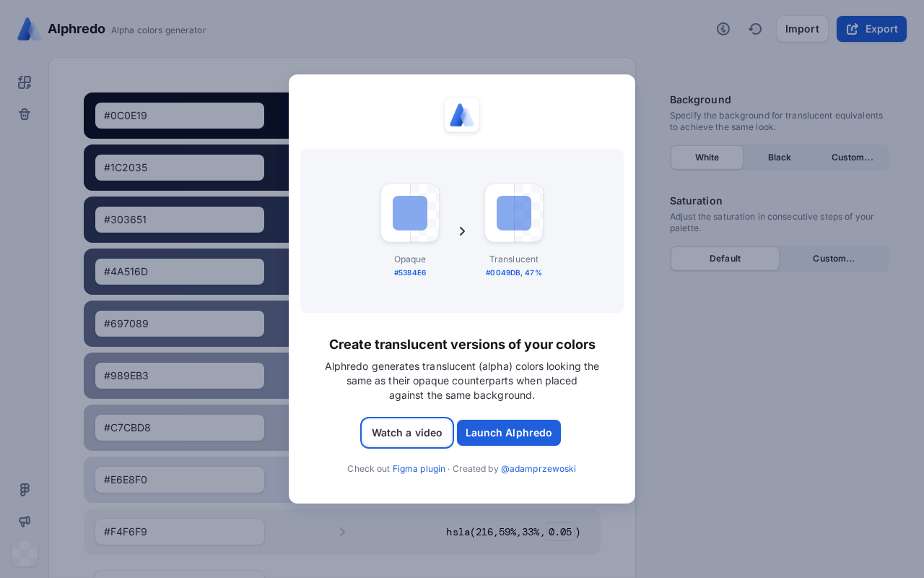Click the megaphone icon in left sidebar
Viewport: 924px width, 578px height.
pos(25,522)
